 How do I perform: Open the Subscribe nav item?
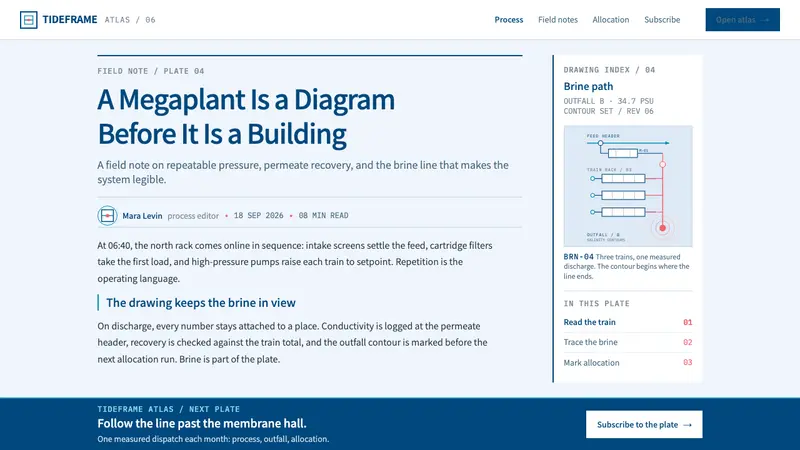click(x=662, y=20)
